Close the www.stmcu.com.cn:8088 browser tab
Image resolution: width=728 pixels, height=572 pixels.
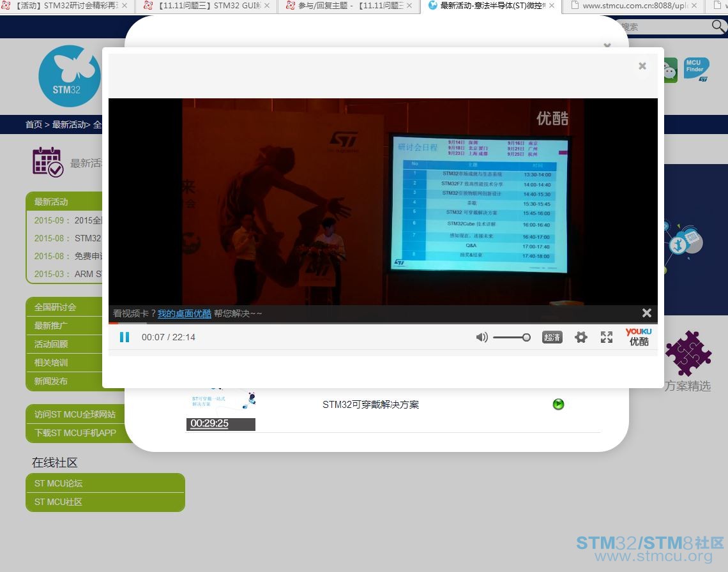[694, 6]
